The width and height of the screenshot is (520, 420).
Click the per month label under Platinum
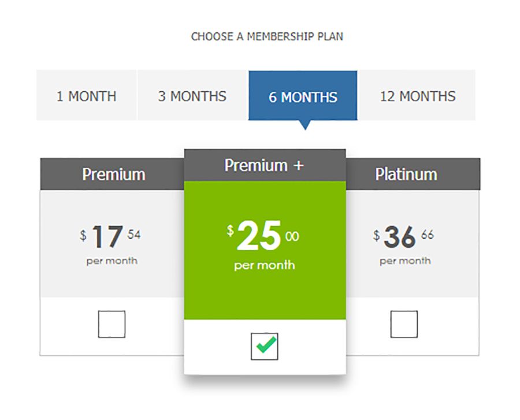coord(405,261)
